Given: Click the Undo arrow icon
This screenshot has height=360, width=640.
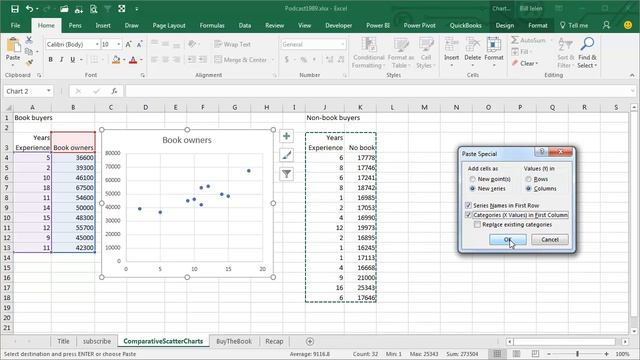Looking at the screenshot, I should coord(29,9).
